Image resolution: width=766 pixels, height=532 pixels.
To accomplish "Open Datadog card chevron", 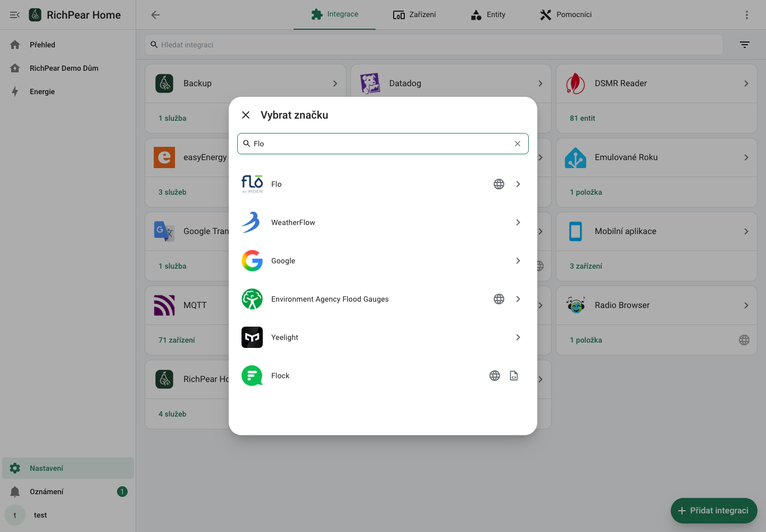I will pos(540,84).
